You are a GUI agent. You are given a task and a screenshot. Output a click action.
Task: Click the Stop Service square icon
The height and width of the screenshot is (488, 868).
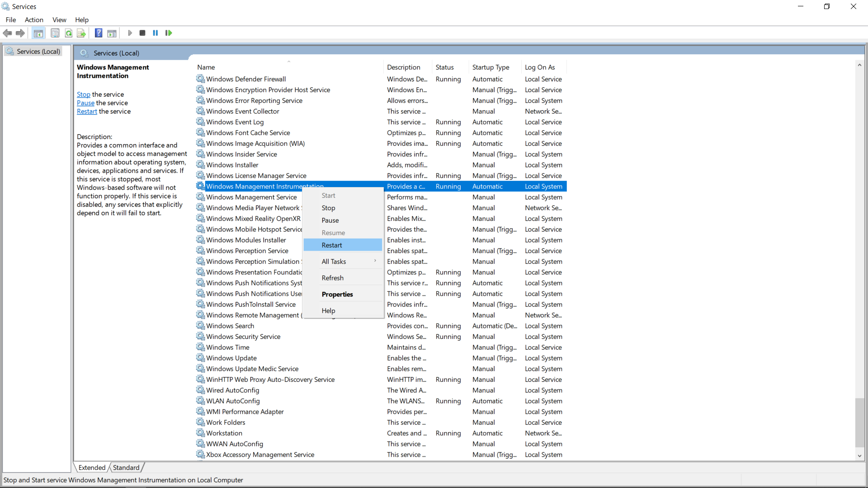[x=142, y=33]
